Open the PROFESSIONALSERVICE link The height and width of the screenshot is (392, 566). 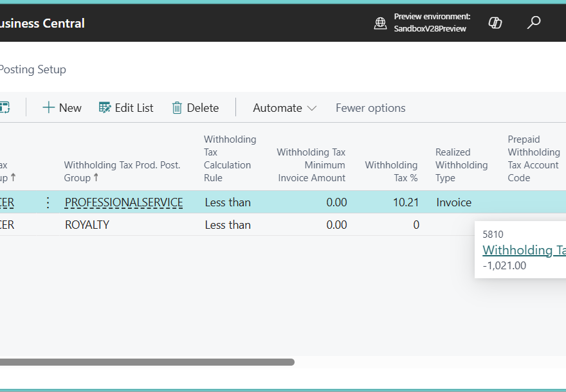point(123,202)
